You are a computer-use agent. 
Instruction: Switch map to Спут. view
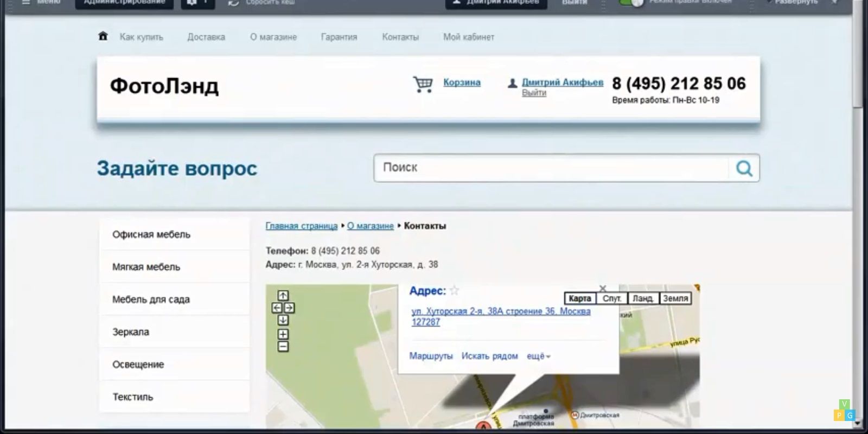point(612,298)
